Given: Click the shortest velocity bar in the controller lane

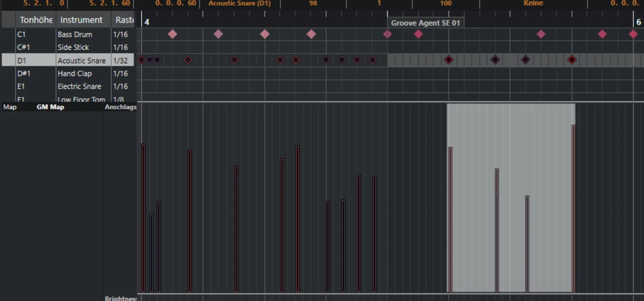Looking at the screenshot, I should pos(151,253).
